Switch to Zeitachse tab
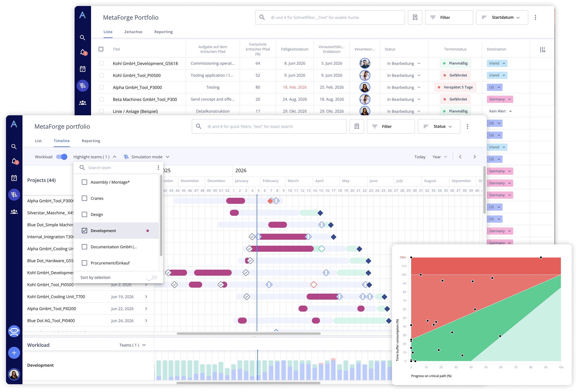Screen dimensions: 578x392 tap(133, 32)
